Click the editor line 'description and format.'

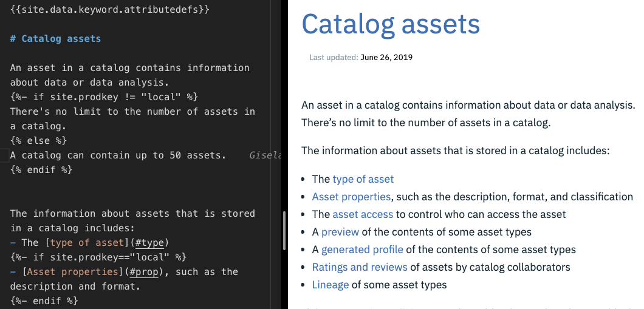click(x=75, y=286)
